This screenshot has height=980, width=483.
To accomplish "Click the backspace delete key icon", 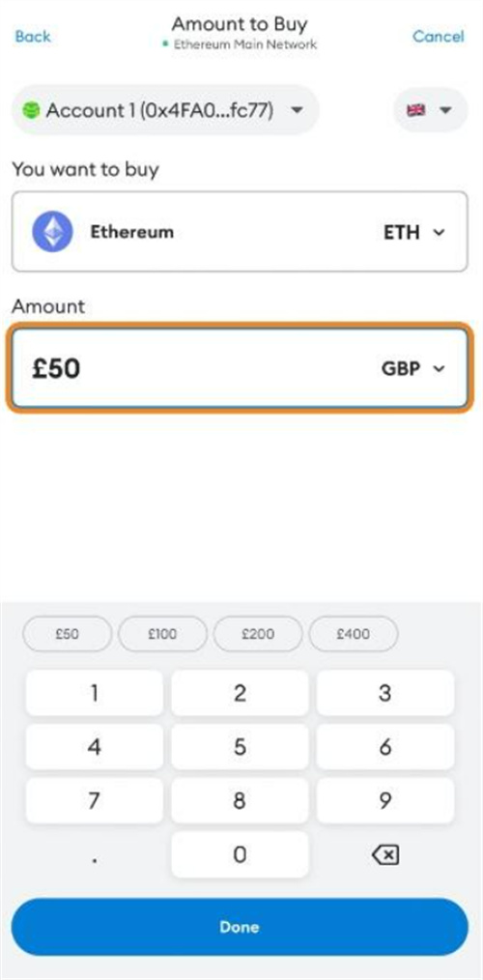I will coord(384,855).
